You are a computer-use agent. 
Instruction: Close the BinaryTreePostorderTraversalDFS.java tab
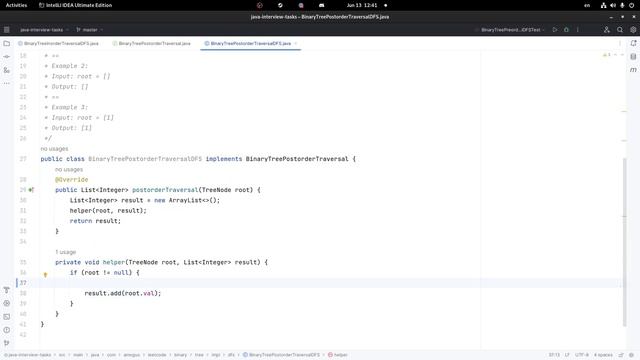(296, 43)
